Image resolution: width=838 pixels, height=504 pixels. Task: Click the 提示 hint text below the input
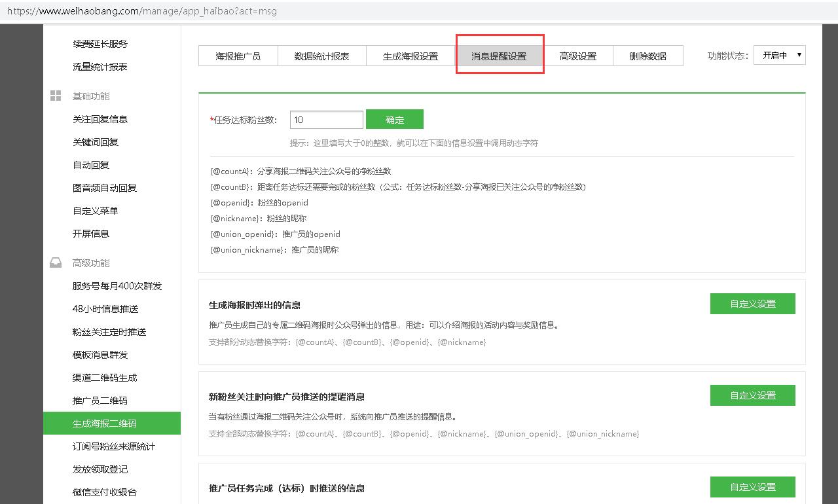[414, 143]
